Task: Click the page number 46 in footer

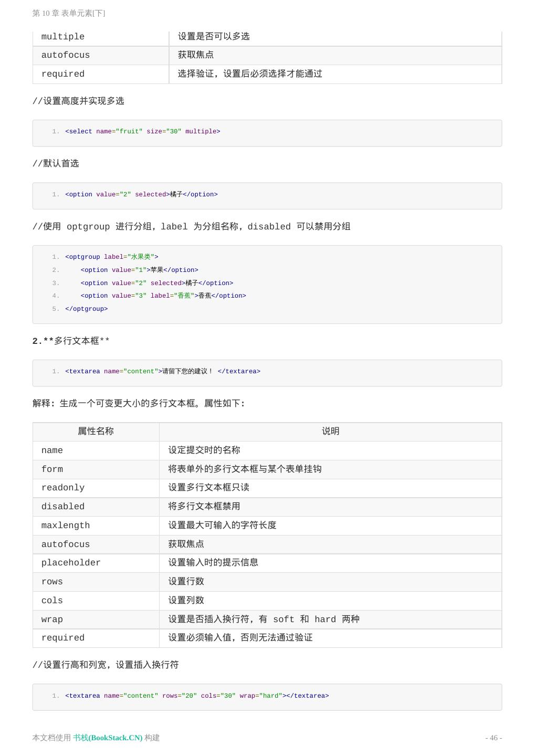Action: 494,738
